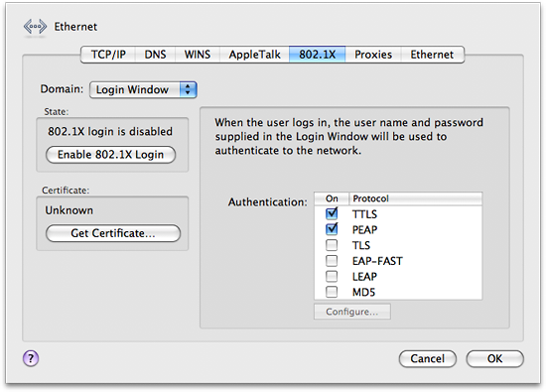Confirm settings with OK button

[494, 358]
